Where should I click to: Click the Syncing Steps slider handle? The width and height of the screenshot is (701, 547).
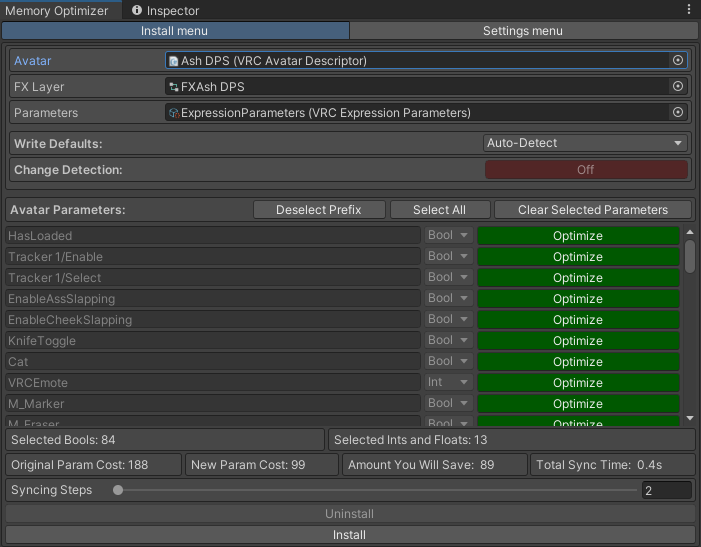pos(118,490)
